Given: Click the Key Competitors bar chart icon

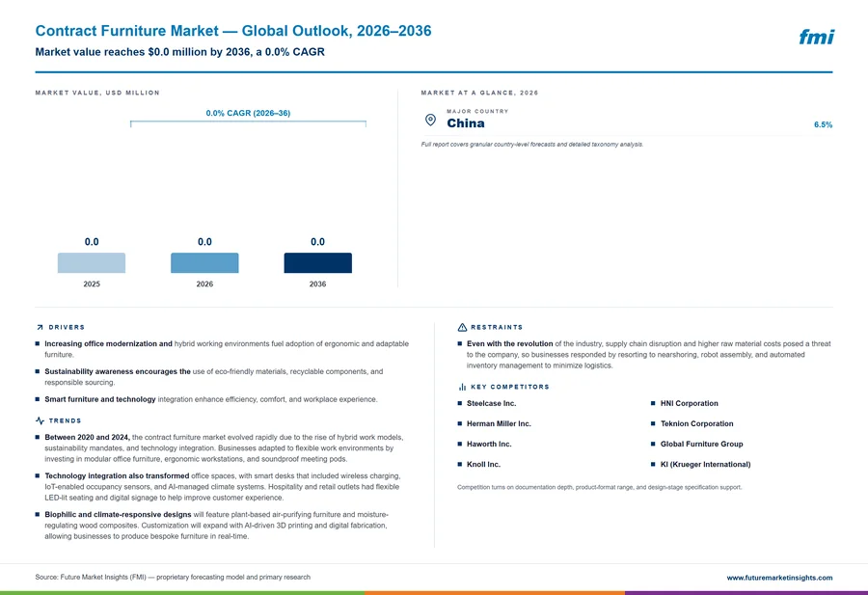Looking at the screenshot, I should point(462,387).
